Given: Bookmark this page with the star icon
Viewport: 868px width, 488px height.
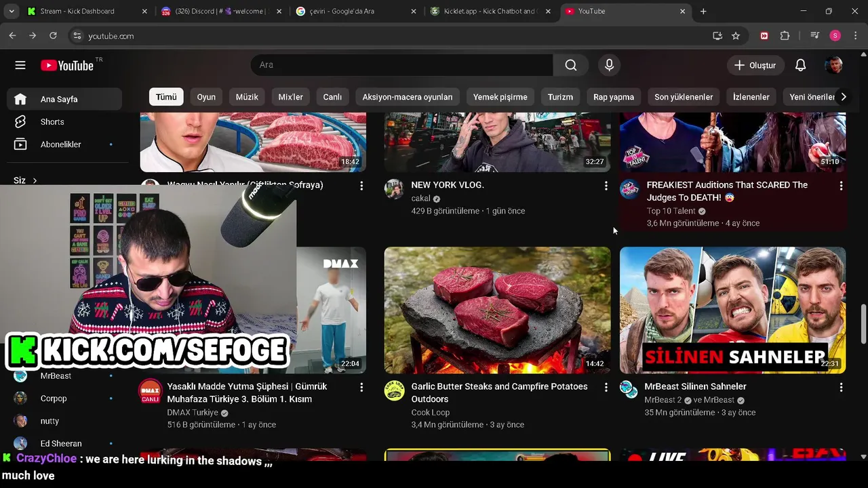Looking at the screenshot, I should coord(736,36).
